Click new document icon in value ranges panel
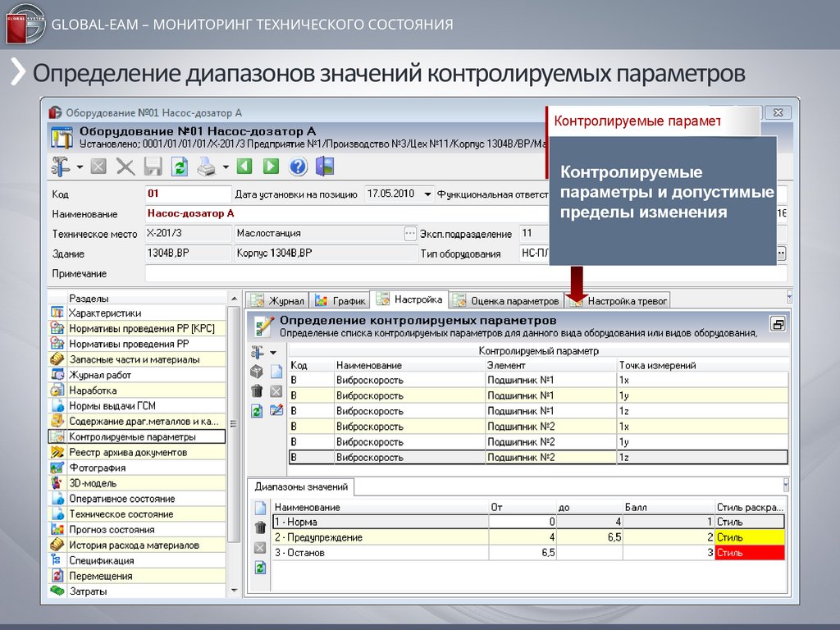 (x=260, y=508)
